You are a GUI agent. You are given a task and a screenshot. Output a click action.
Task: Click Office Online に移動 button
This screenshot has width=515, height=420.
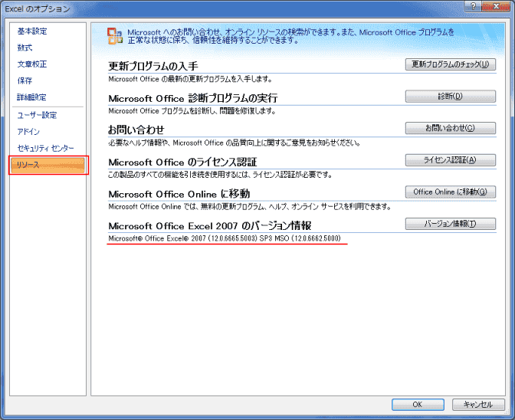point(451,192)
